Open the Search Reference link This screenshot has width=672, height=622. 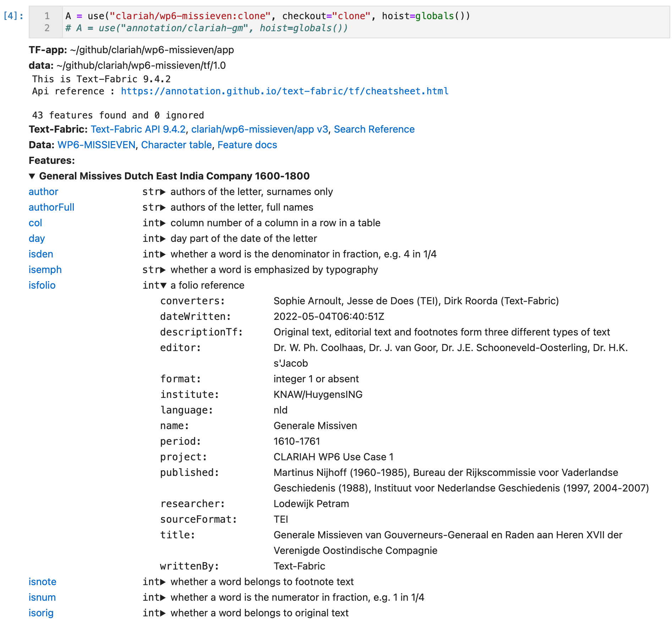[x=374, y=129]
